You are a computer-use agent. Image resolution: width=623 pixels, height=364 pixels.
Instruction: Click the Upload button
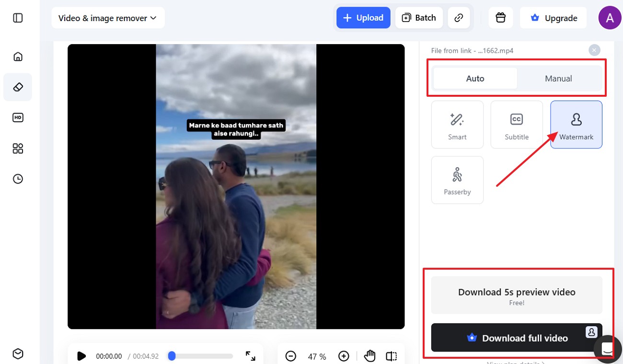click(x=363, y=18)
